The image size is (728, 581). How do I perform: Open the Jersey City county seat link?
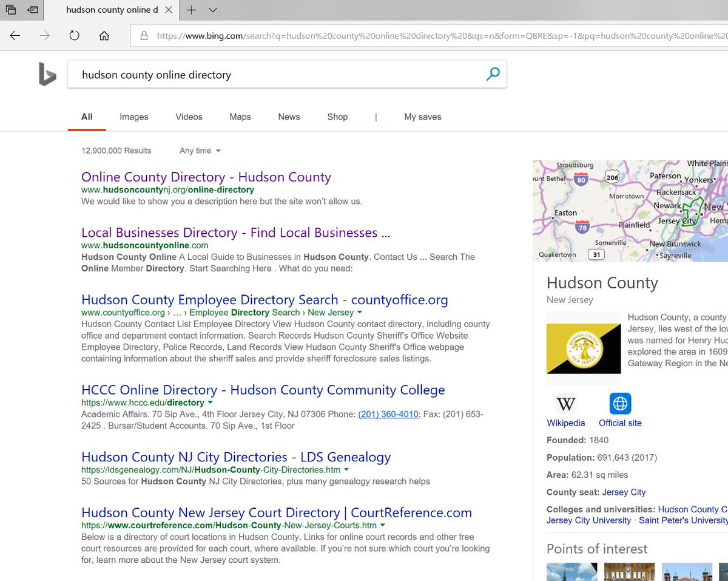point(624,492)
